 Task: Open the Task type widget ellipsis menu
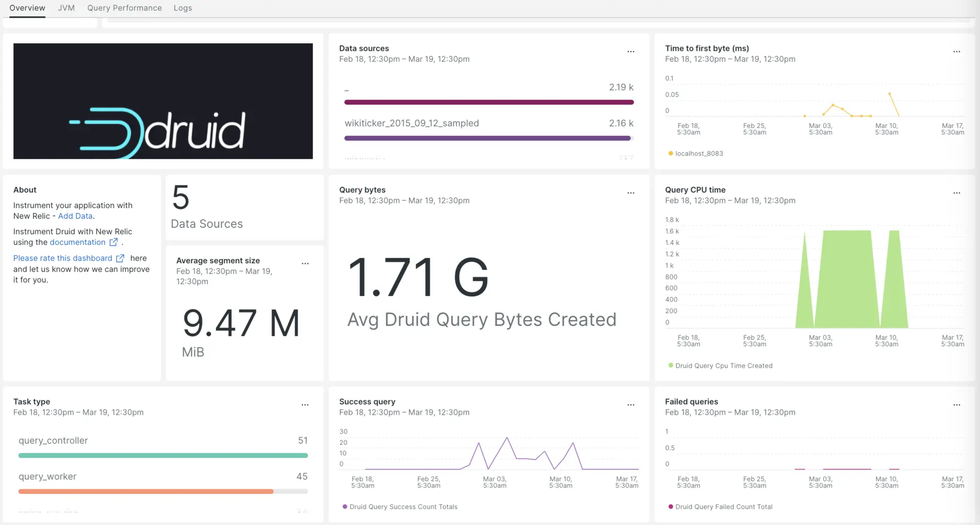pos(305,405)
